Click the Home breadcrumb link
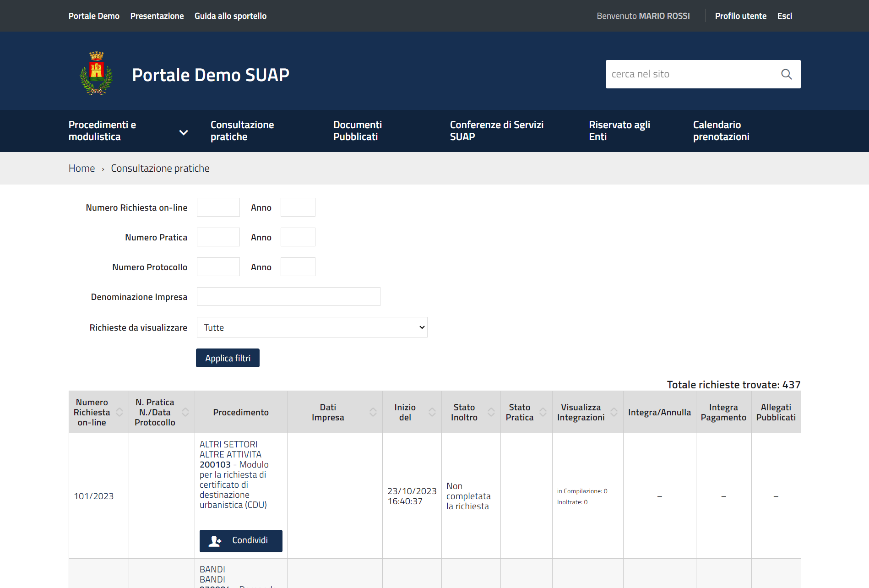869x588 pixels. 81,169
